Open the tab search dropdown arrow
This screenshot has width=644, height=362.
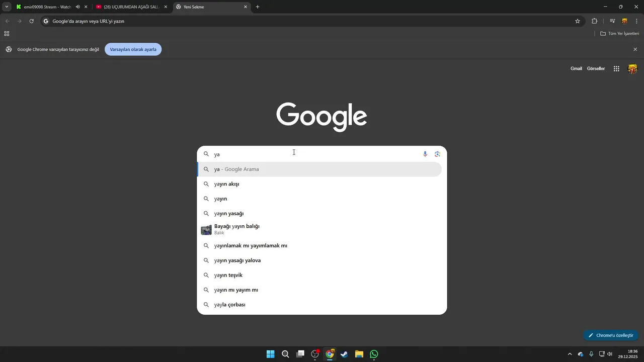click(7, 7)
